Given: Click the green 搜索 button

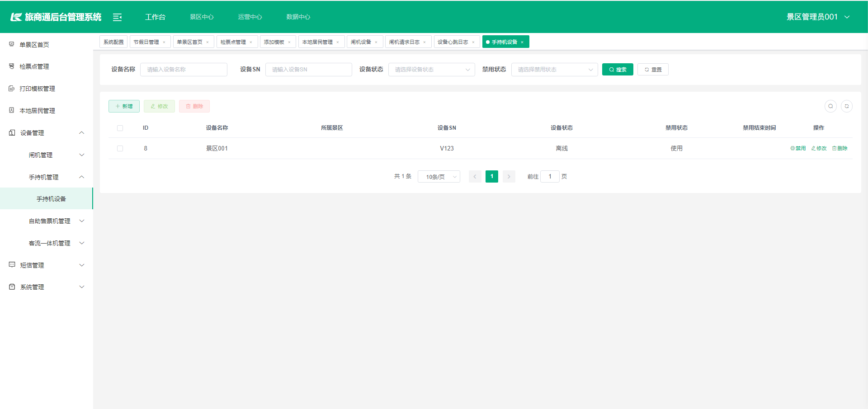Looking at the screenshot, I should point(618,70).
